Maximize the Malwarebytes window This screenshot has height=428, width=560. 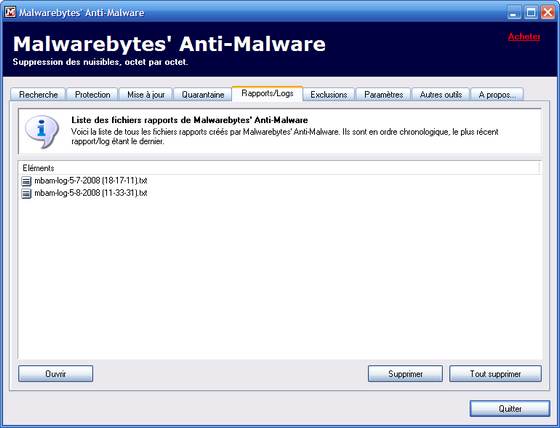point(531,13)
